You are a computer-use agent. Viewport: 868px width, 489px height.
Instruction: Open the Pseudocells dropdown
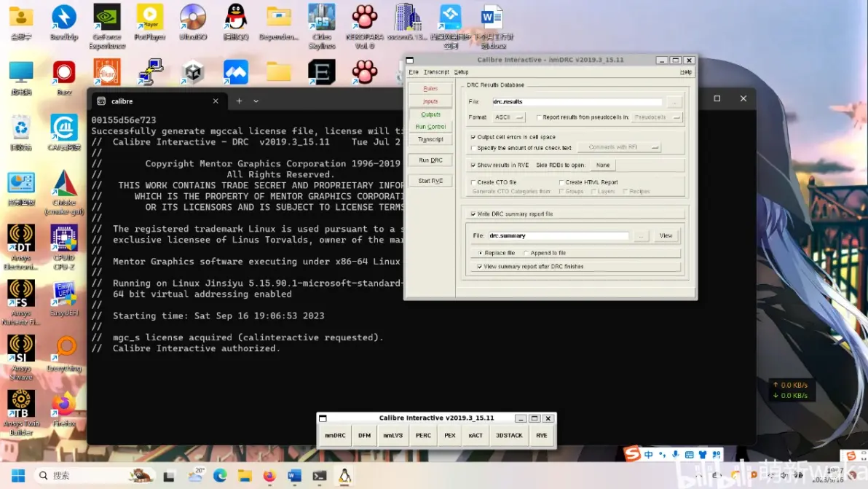[x=657, y=117]
